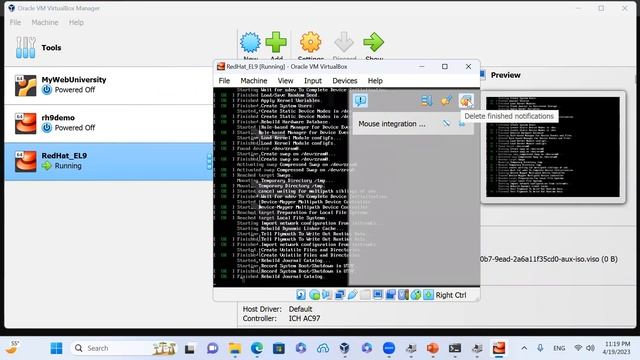Viewport: 640px width, 360px height.
Task: Open Help menu in VirtualBox Manager
Action: click(x=76, y=22)
